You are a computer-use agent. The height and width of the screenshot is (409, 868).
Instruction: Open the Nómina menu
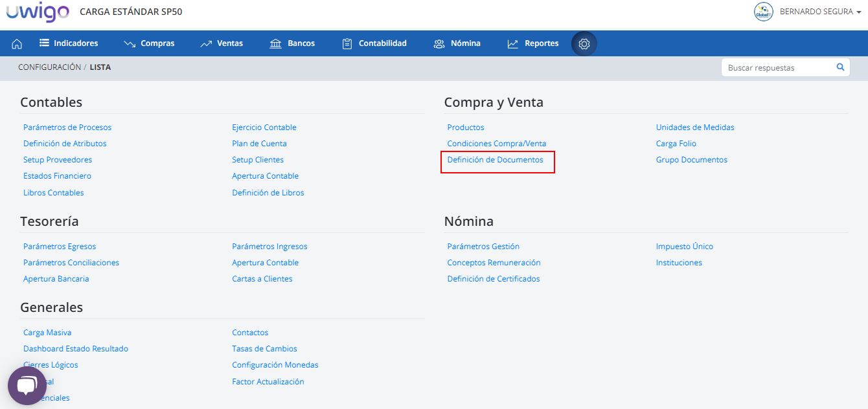457,43
